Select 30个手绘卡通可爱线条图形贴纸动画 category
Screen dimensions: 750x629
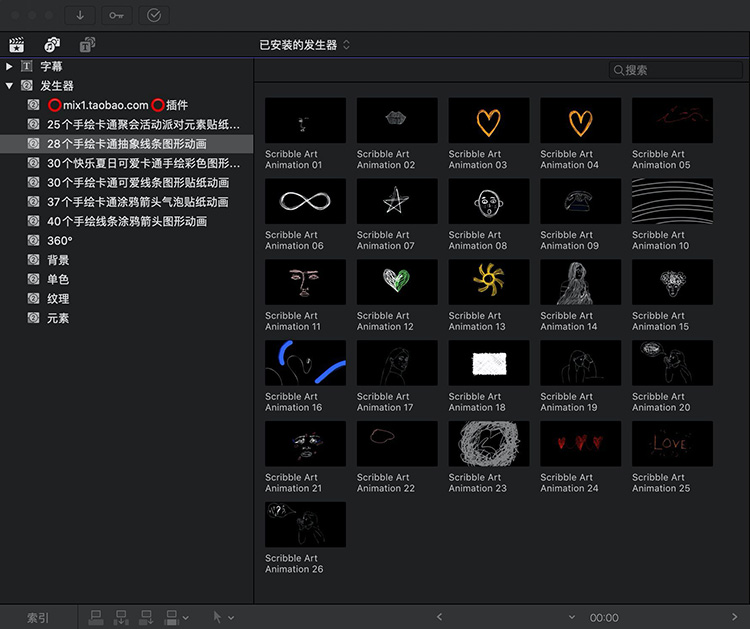[x=126, y=183]
